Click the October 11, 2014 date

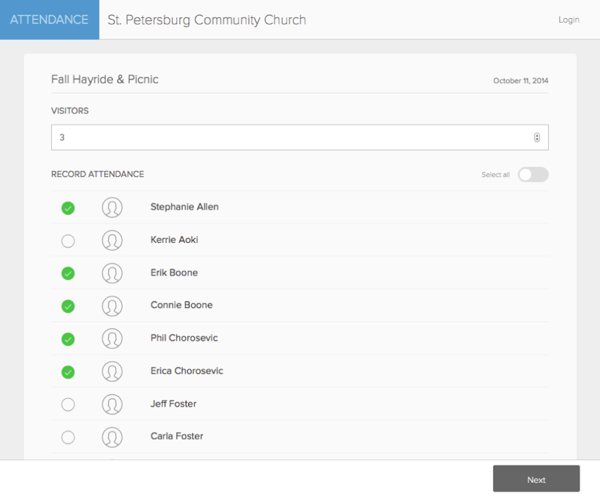pos(520,81)
